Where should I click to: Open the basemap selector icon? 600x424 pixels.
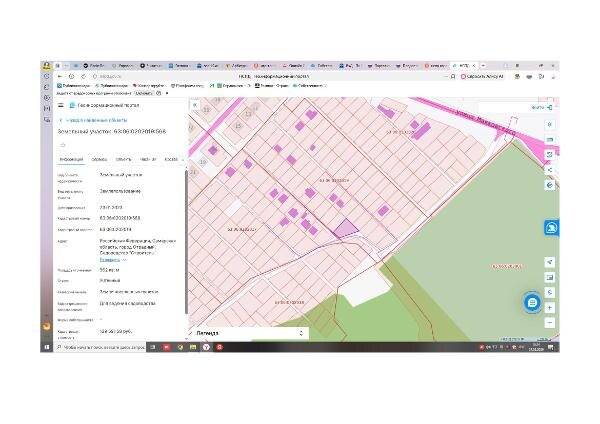(x=550, y=277)
